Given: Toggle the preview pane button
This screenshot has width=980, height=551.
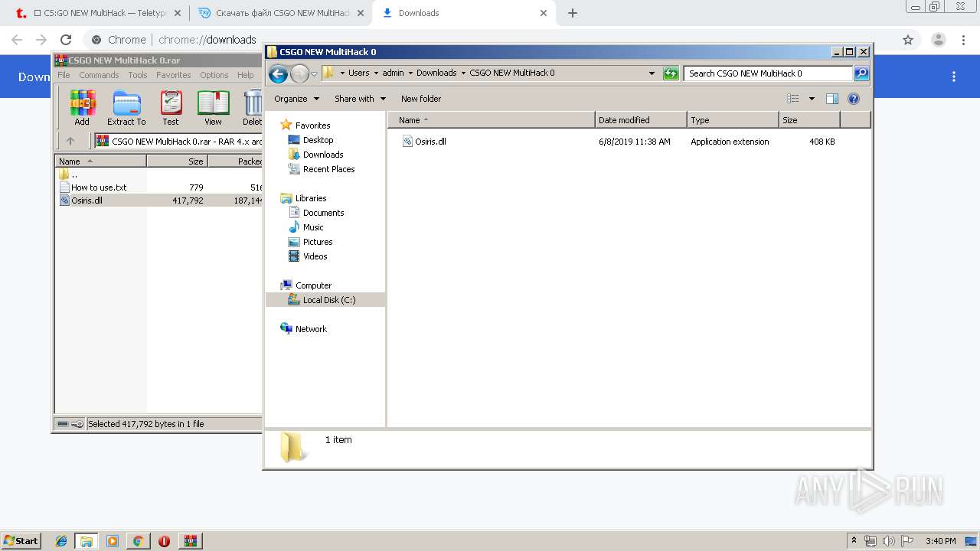Looking at the screenshot, I should 832,99.
